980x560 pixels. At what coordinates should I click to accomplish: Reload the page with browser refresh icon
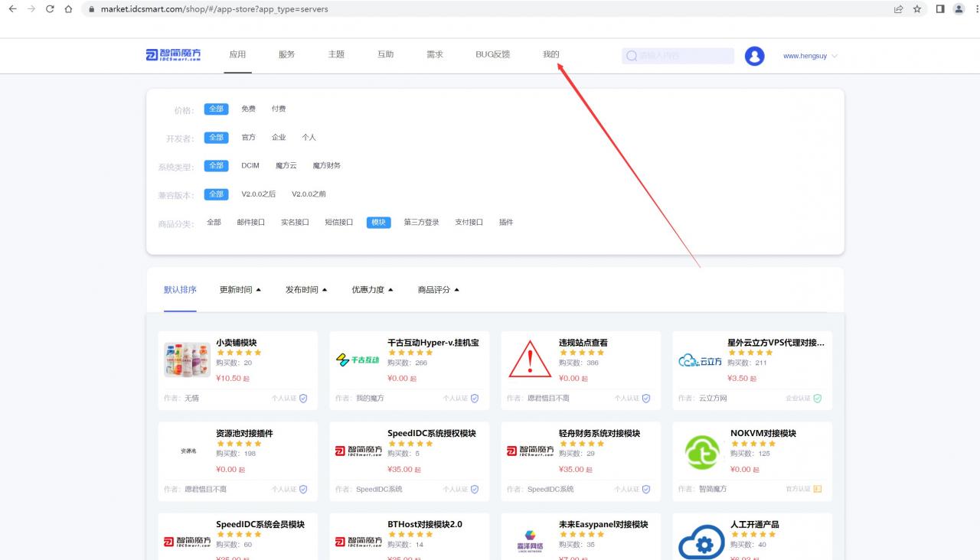pyautogui.click(x=50, y=9)
